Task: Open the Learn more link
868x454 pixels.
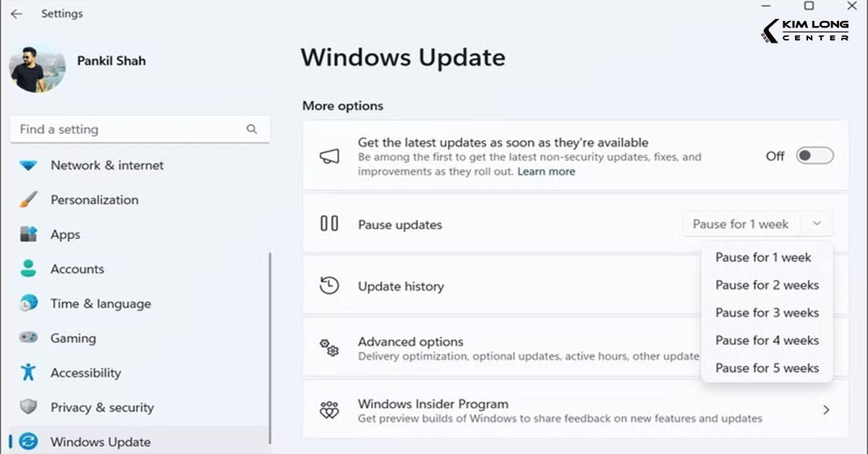Action: coord(546,172)
